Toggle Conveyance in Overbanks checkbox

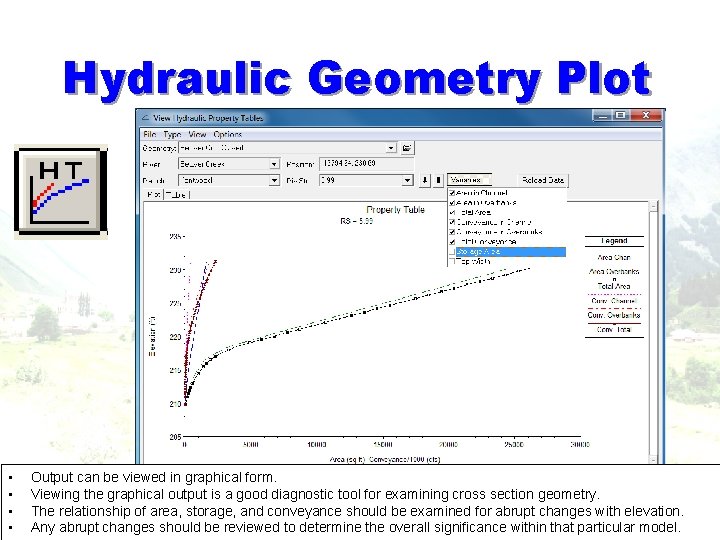452,232
